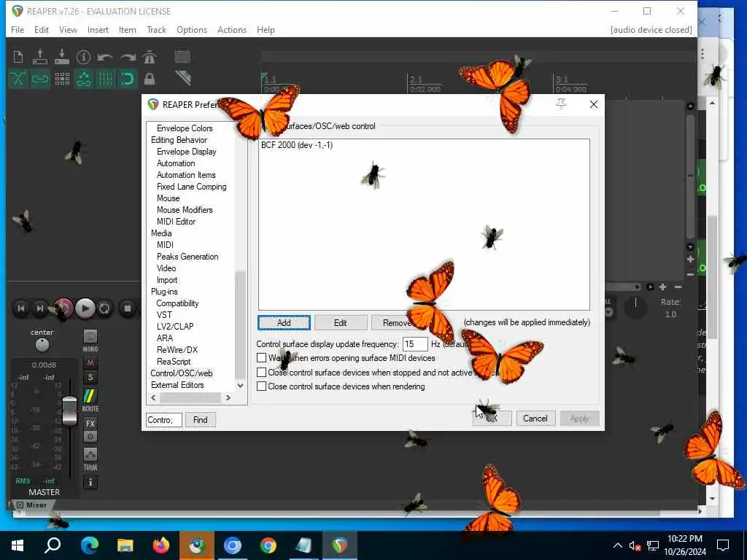Screen dimensions: 747x560
Task: Solo the master track S button
Action: point(90,378)
